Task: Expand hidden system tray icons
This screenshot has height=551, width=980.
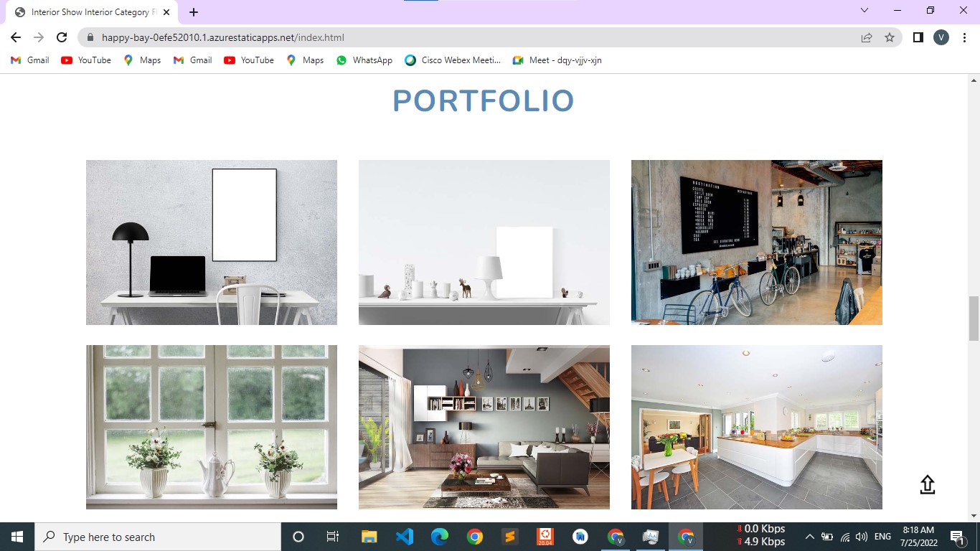Action: tap(809, 537)
